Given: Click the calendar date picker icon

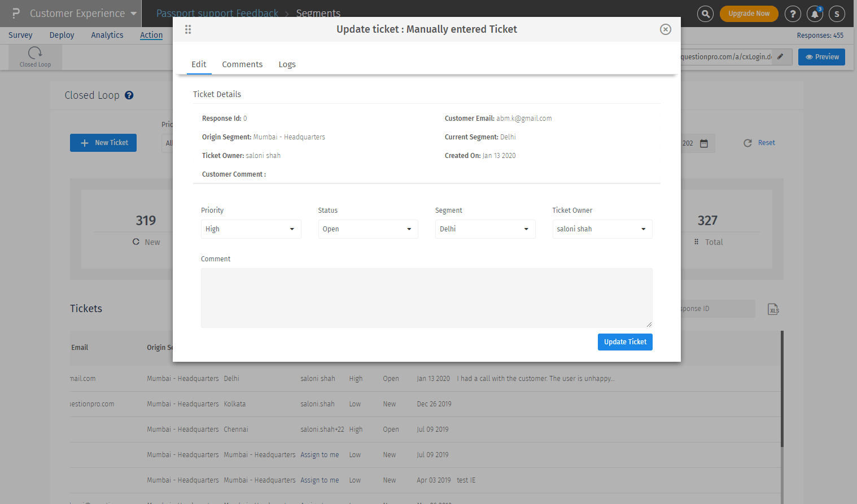Looking at the screenshot, I should [x=704, y=143].
